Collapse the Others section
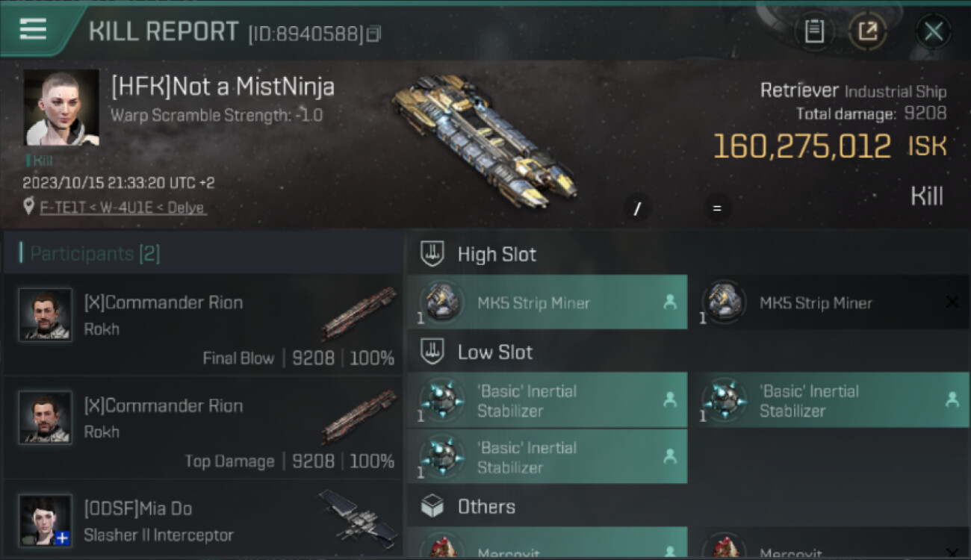This screenshot has width=971, height=560. [688, 507]
